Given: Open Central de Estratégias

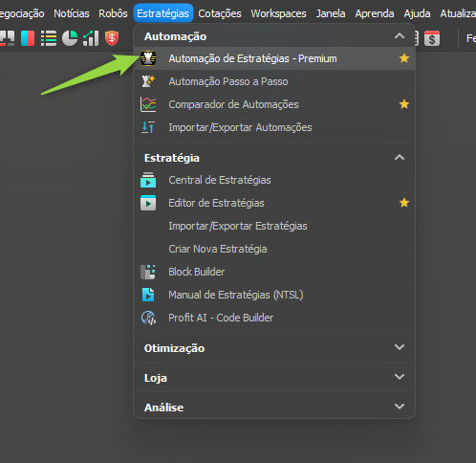Looking at the screenshot, I should point(274,180).
